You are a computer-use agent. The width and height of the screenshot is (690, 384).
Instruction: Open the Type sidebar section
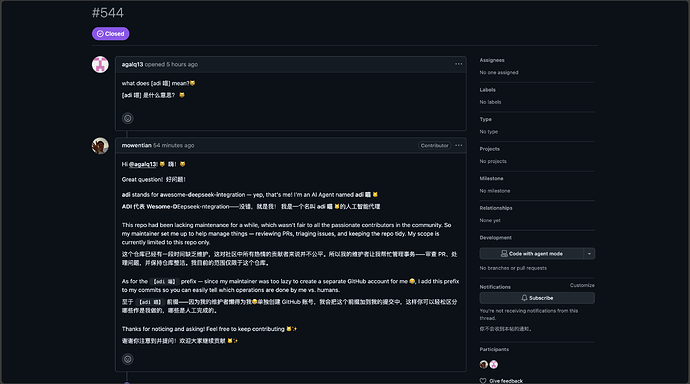coord(485,119)
